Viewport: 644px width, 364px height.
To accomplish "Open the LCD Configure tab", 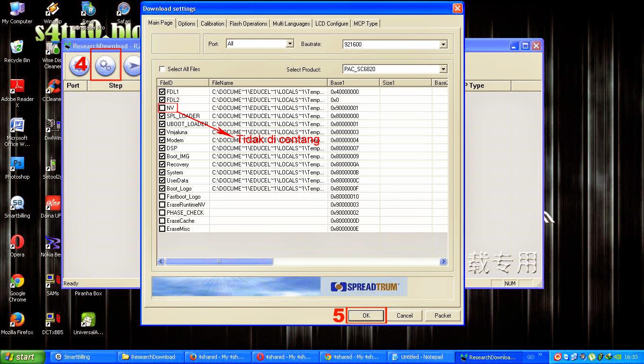I will click(331, 23).
